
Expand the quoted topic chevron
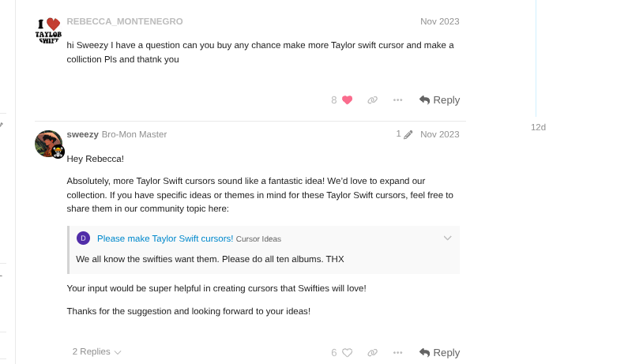pyautogui.click(x=447, y=238)
